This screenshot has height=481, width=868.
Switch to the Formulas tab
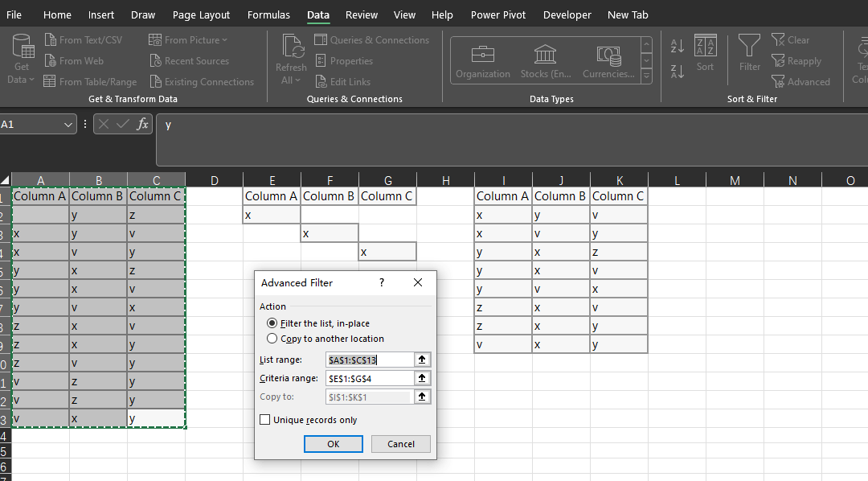[268, 15]
